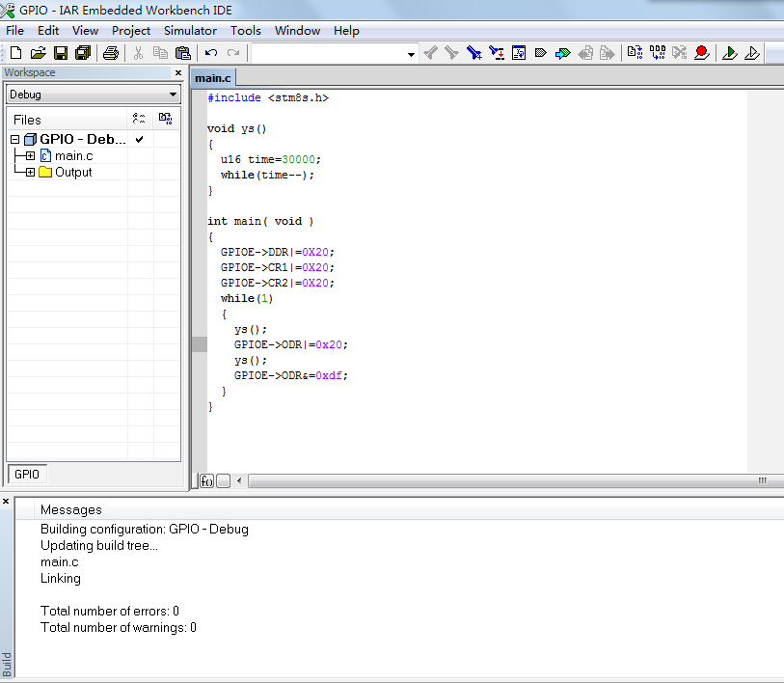
Task: Save the current file with floppy icon
Action: click(x=61, y=52)
